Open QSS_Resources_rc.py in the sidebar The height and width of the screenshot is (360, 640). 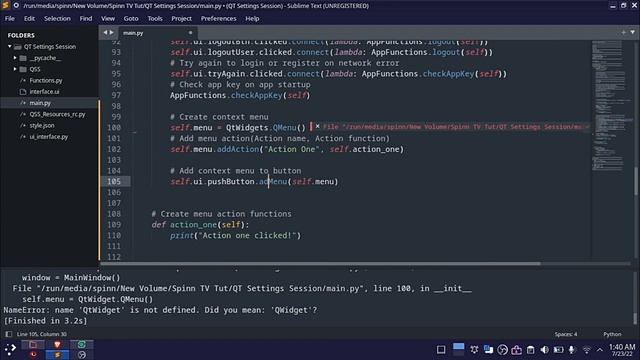[x=57, y=114]
